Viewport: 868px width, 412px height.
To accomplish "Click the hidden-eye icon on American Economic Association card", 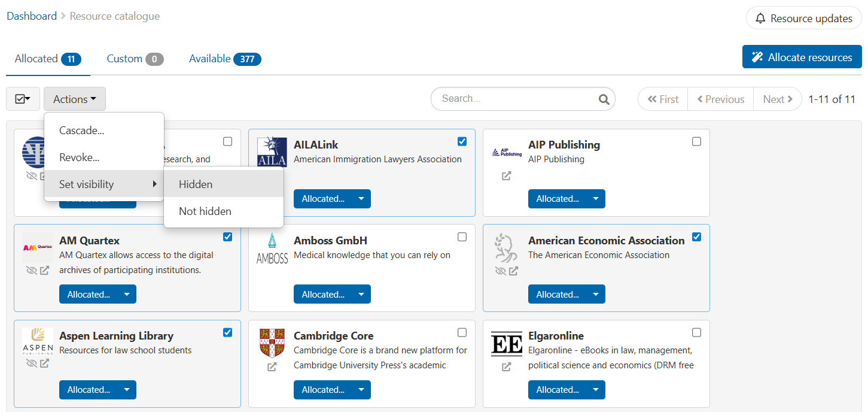I will click(x=501, y=271).
